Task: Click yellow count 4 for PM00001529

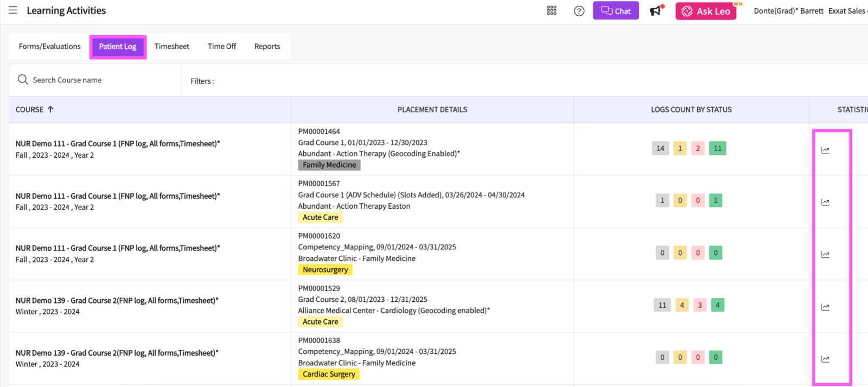Action: (682, 305)
